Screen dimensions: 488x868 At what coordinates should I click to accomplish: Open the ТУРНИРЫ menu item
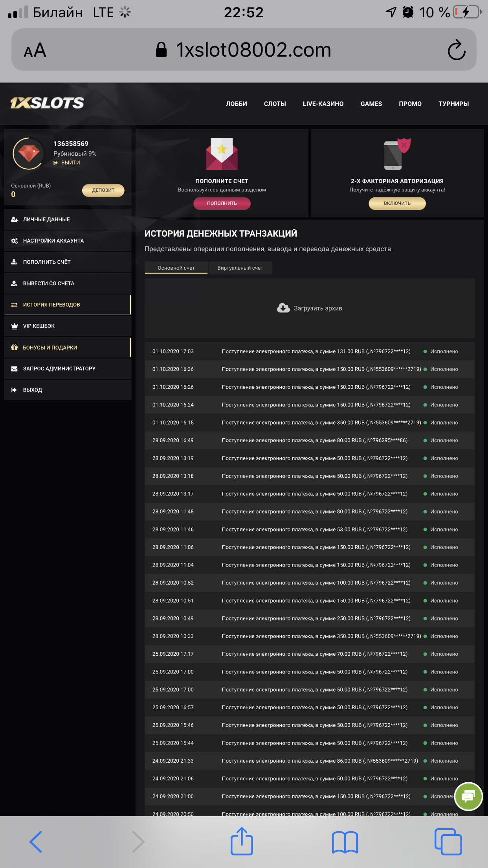(x=453, y=104)
